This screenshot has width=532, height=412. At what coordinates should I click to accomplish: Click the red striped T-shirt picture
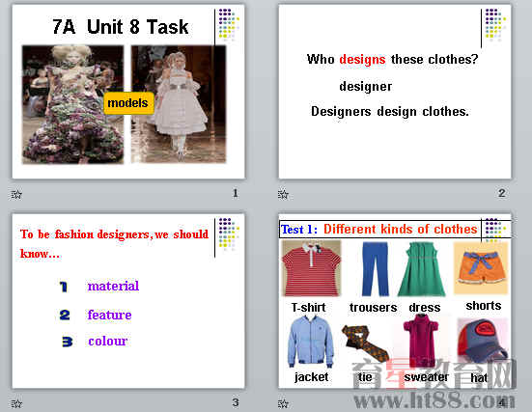tap(312, 268)
